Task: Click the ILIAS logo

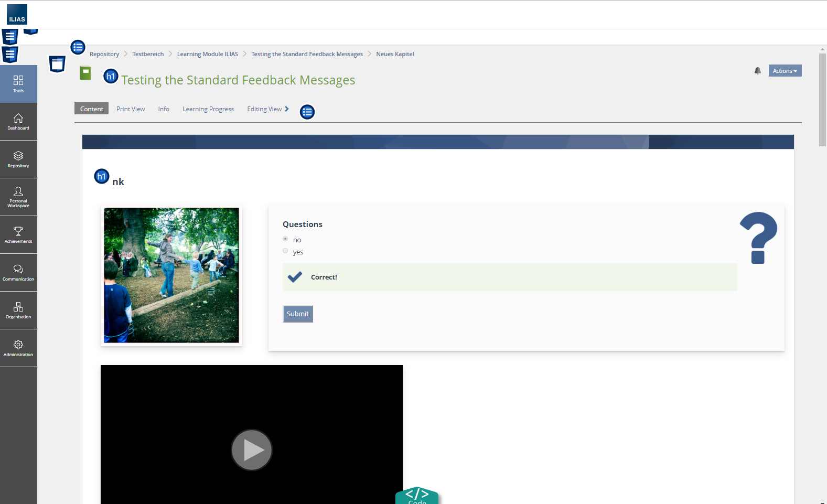Action: pyautogui.click(x=17, y=15)
